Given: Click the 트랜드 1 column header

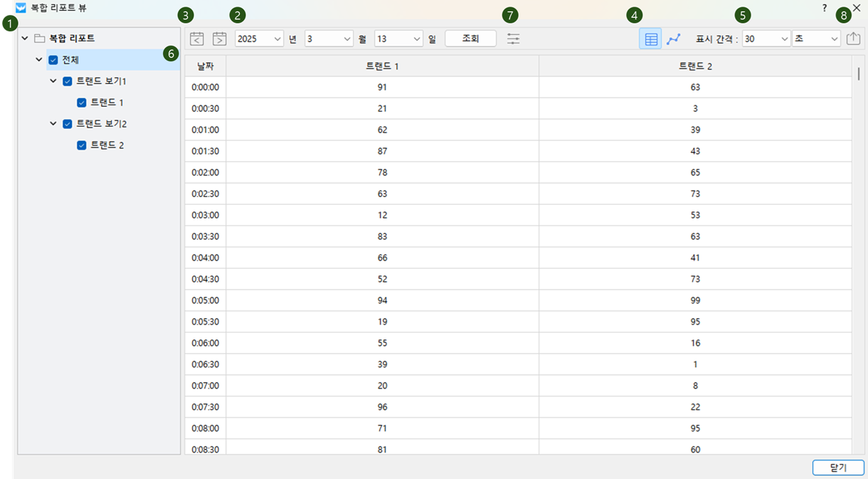Looking at the screenshot, I should point(382,66).
